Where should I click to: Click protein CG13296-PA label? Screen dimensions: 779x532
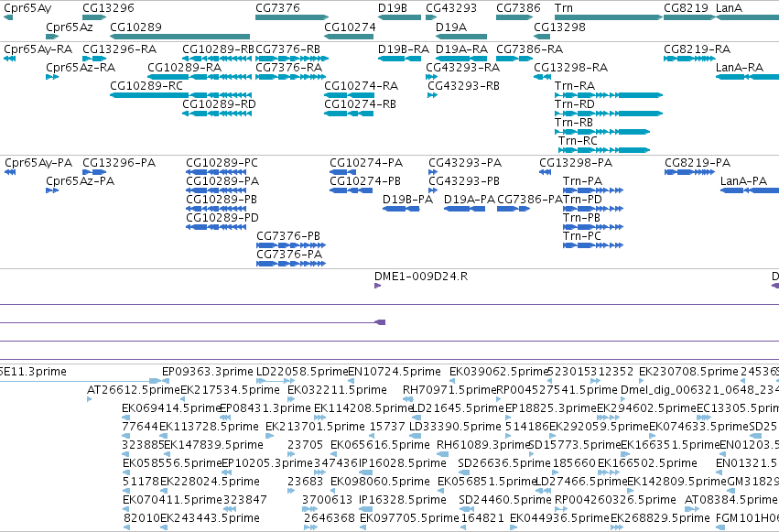(119, 163)
